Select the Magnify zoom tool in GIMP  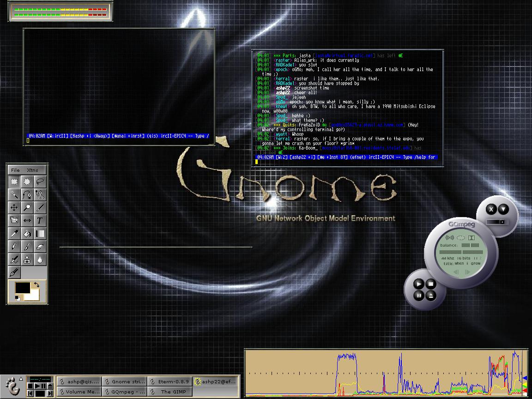(x=27, y=207)
